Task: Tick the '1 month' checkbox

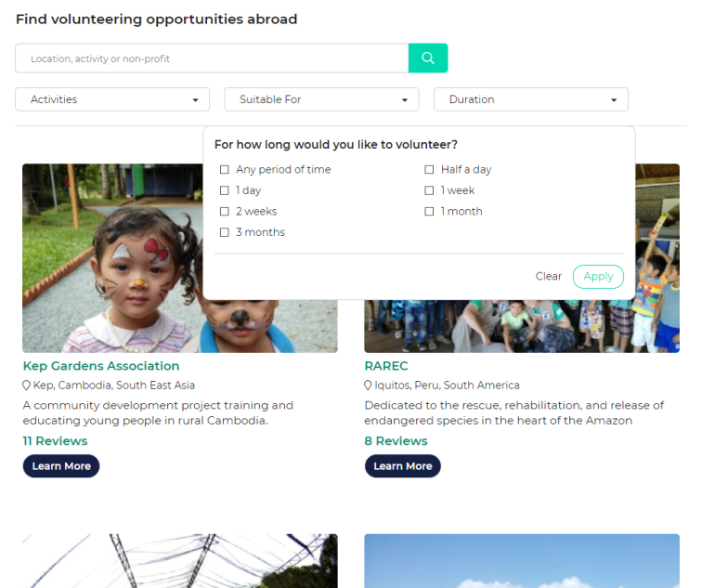Action: 429,212
